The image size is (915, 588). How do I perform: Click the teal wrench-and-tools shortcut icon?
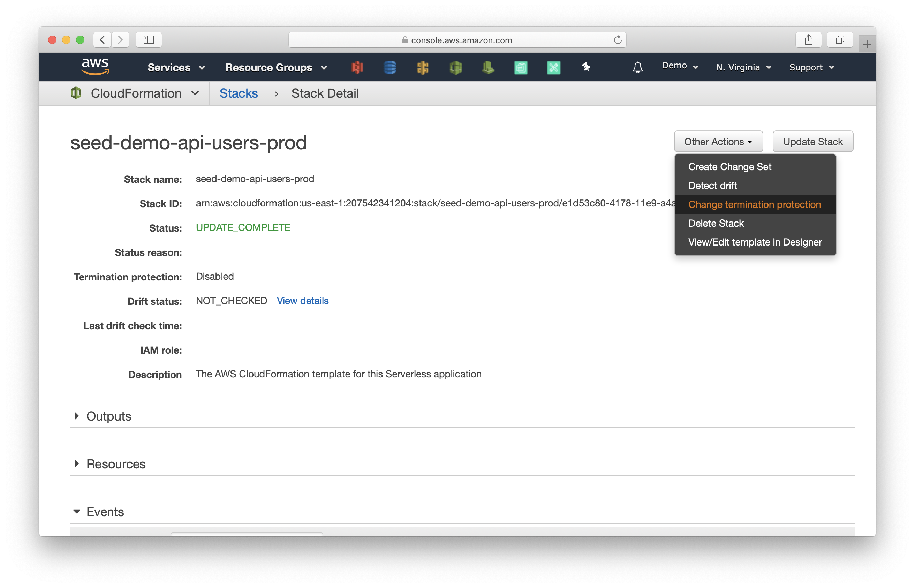553,68
